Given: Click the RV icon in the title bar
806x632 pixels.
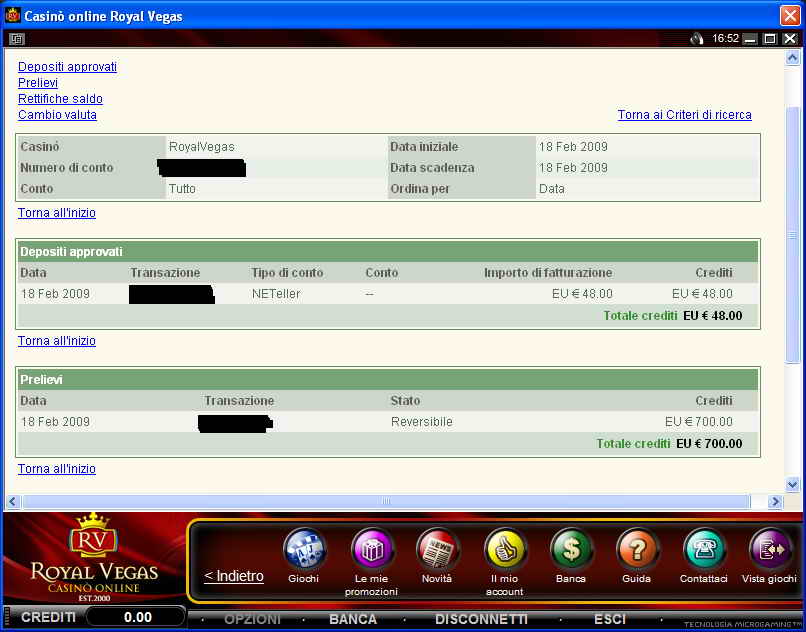Looking at the screenshot, I should coord(12,15).
